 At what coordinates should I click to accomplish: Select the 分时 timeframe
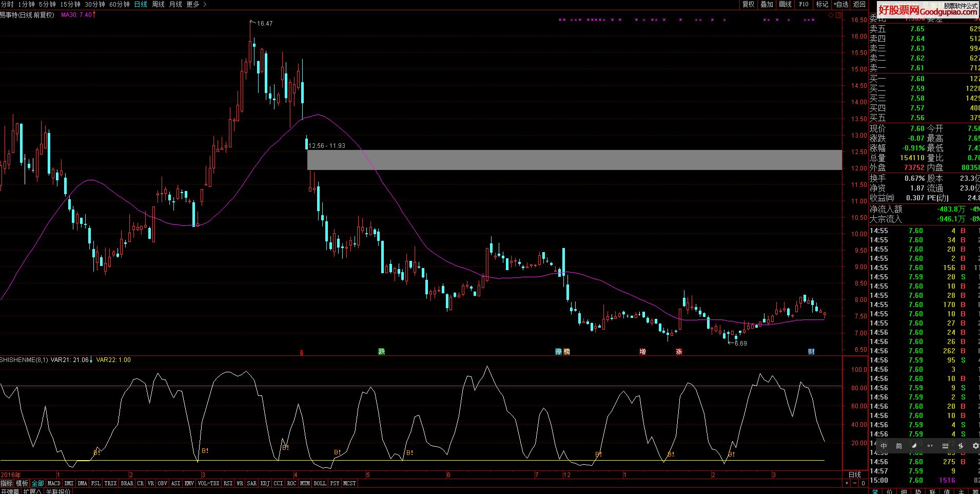pos(7,4)
